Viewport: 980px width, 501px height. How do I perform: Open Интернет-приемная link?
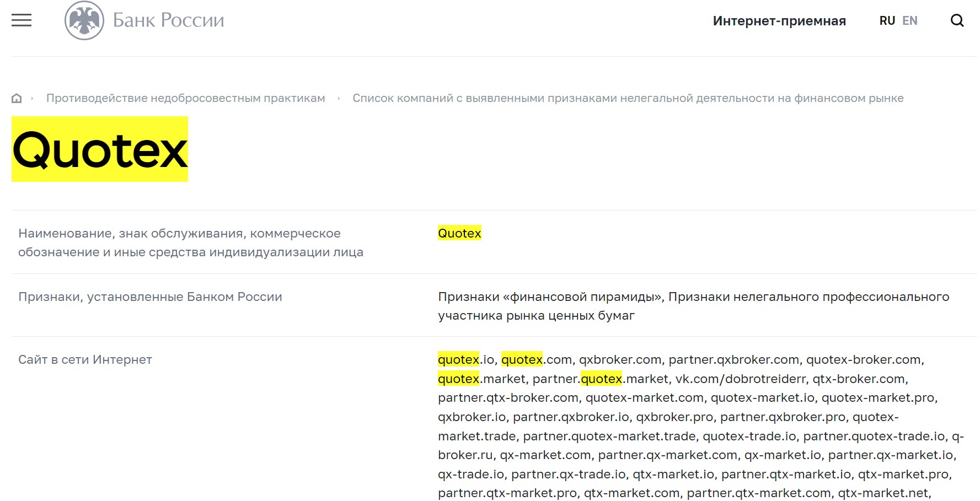coord(779,21)
